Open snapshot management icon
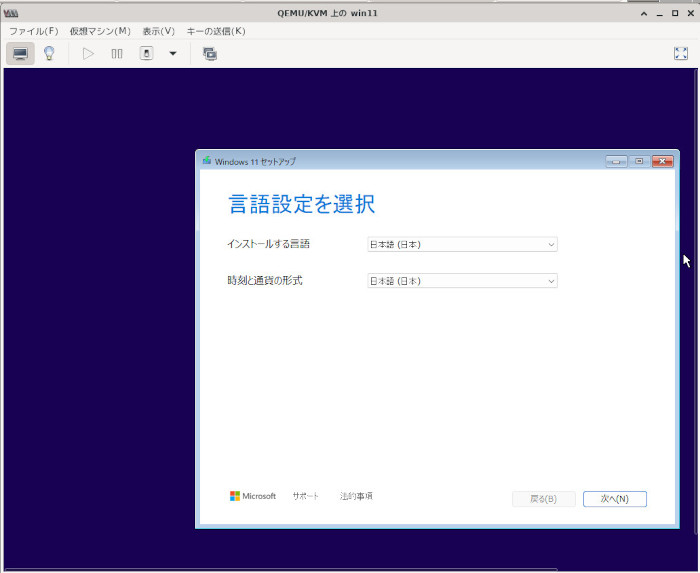 [x=210, y=54]
